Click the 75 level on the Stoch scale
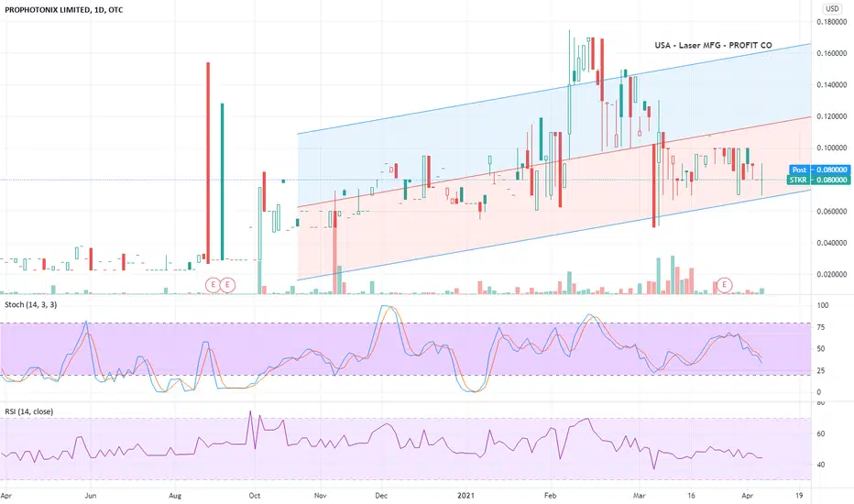Image resolution: width=854 pixels, height=504 pixels. click(x=821, y=327)
